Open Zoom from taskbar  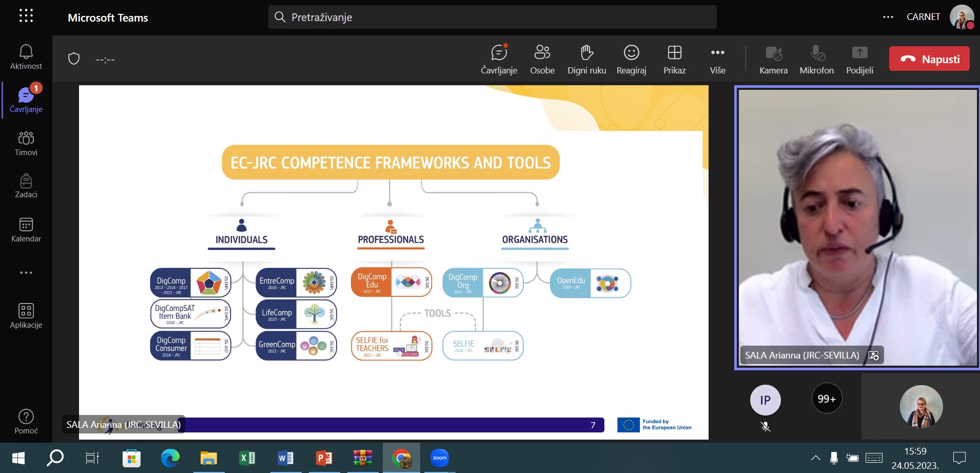(x=440, y=458)
